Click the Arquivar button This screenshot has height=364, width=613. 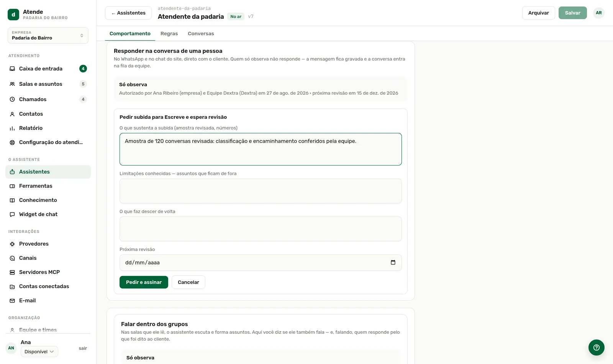(x=538, y=13)
